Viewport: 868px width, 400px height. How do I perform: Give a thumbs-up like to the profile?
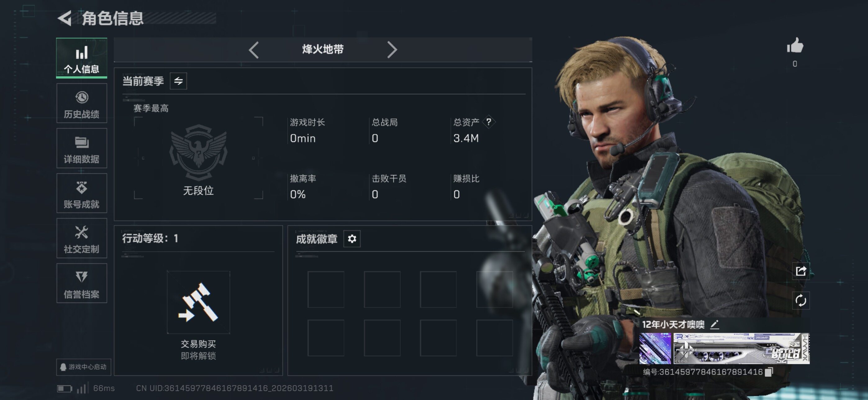[795, 46]
